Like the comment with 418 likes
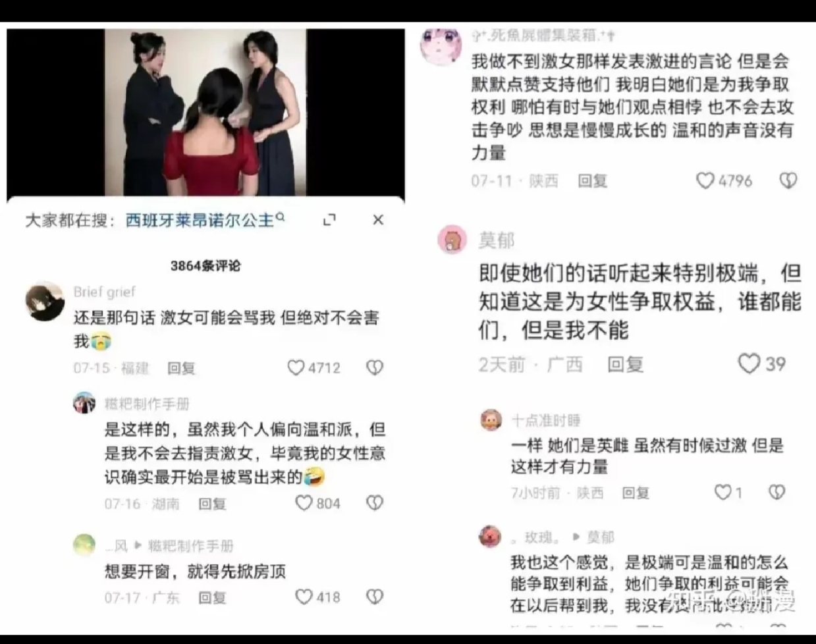 pyautogui.click(x=304, y=597)
